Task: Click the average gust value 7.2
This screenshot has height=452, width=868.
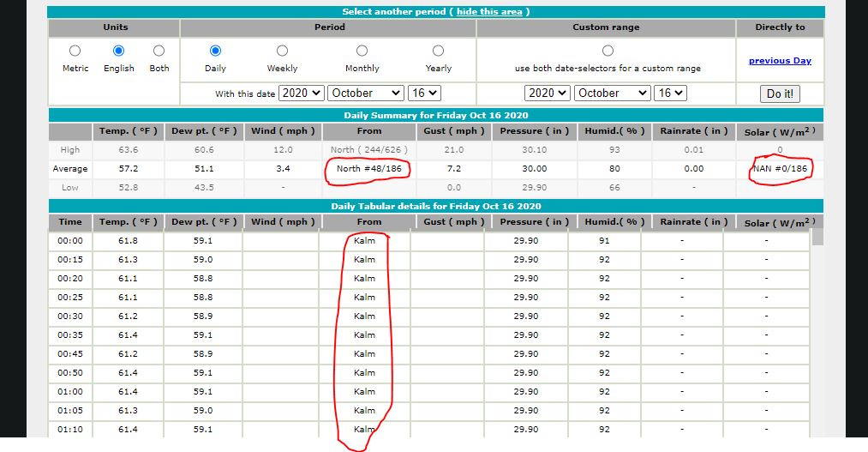Action: pyautogui.click(x=454, y=168)
